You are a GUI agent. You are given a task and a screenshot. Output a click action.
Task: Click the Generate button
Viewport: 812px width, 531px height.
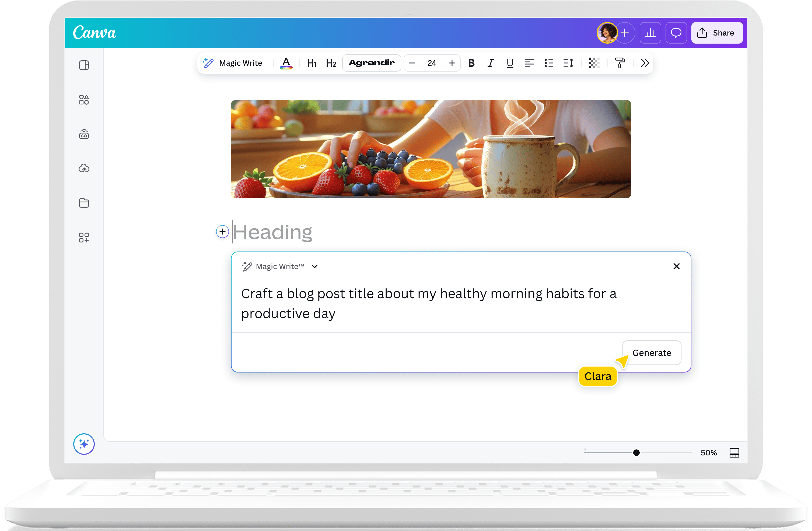click(652, 353)
